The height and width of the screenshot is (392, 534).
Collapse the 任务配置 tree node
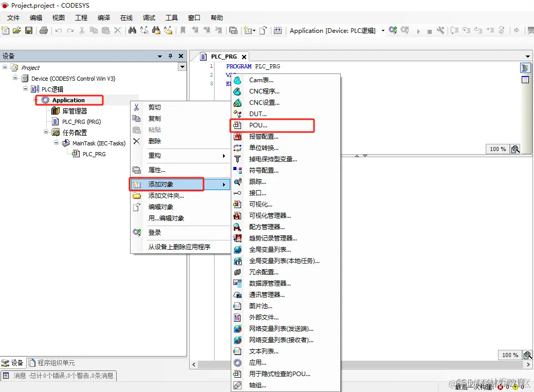(x=46, y=132)
